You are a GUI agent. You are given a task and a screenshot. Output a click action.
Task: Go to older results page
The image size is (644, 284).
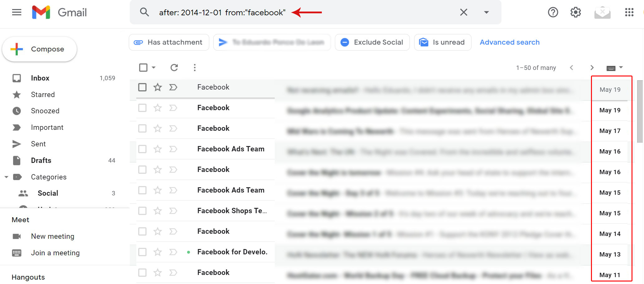click(x=592, y=67)
